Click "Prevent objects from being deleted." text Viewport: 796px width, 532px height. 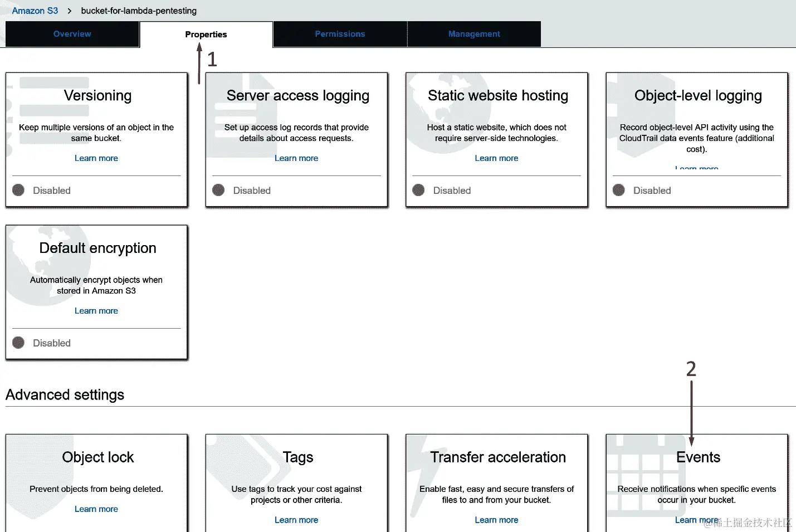[96, 489]
